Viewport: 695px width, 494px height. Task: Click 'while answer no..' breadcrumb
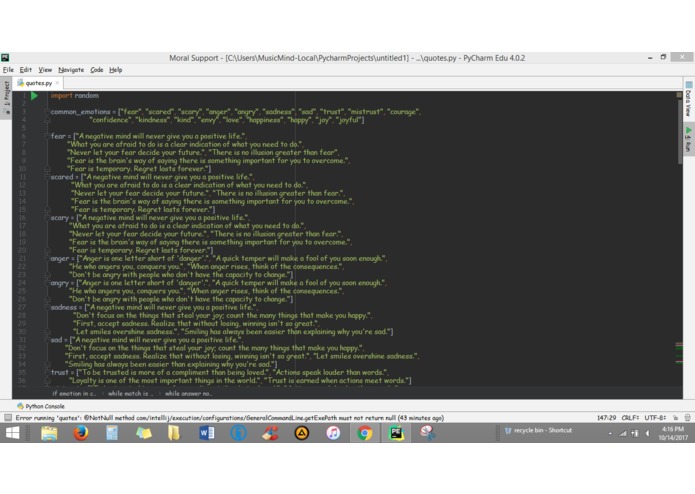click(x=188, y=393)
